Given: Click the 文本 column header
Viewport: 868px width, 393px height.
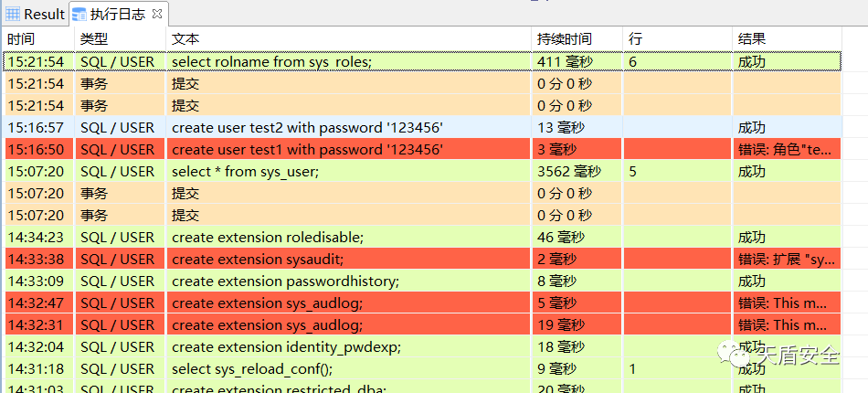Looking at the screenshot, I should 185,39.
